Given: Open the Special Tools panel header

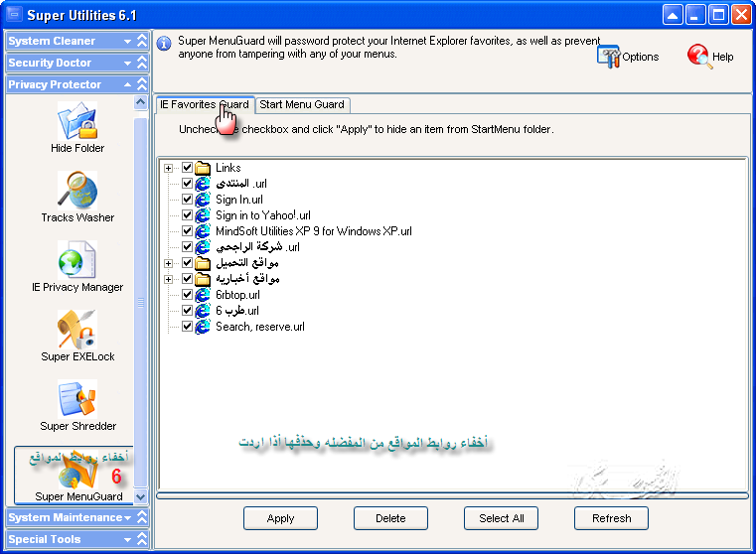Looking at the screenshot, I should [x=77, y=539].
